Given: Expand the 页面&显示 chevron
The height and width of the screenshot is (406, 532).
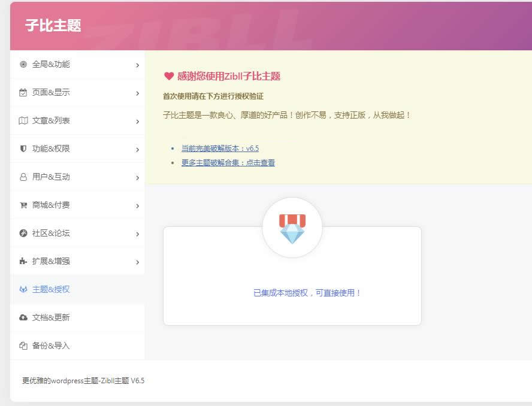Looking at the screenshot, I should [137, 93].
